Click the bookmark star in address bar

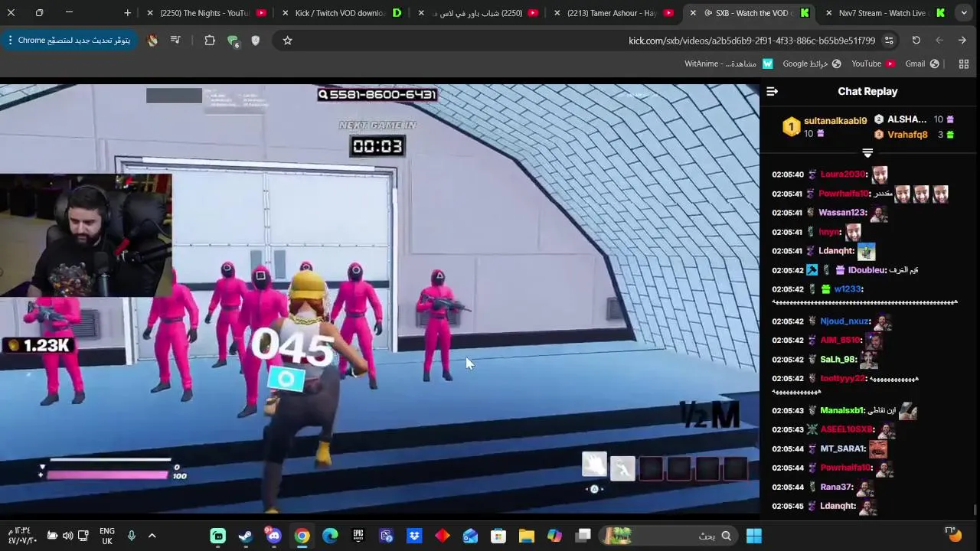[x=287, y=40]
